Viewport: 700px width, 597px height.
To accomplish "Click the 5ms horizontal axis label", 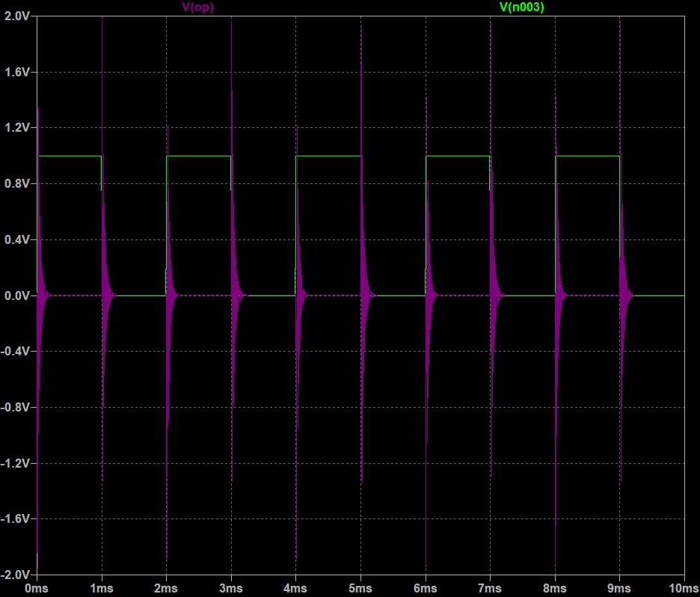I will (360, 588).
